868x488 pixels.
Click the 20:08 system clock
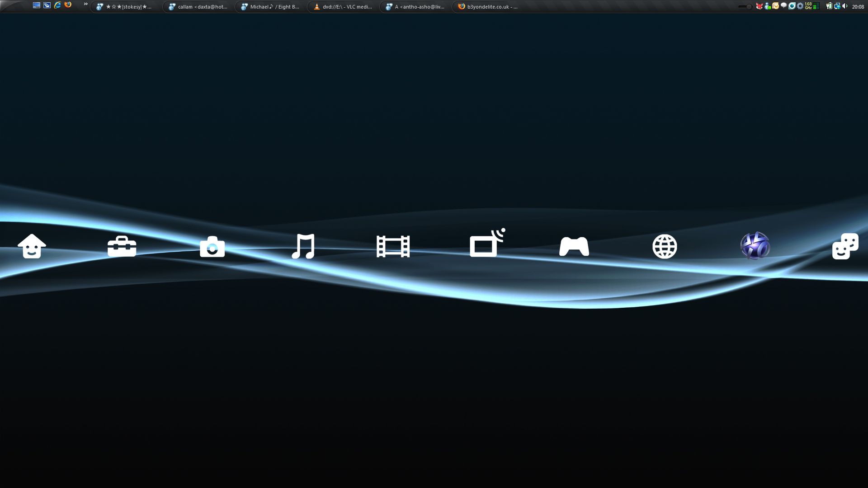(858, 7)
